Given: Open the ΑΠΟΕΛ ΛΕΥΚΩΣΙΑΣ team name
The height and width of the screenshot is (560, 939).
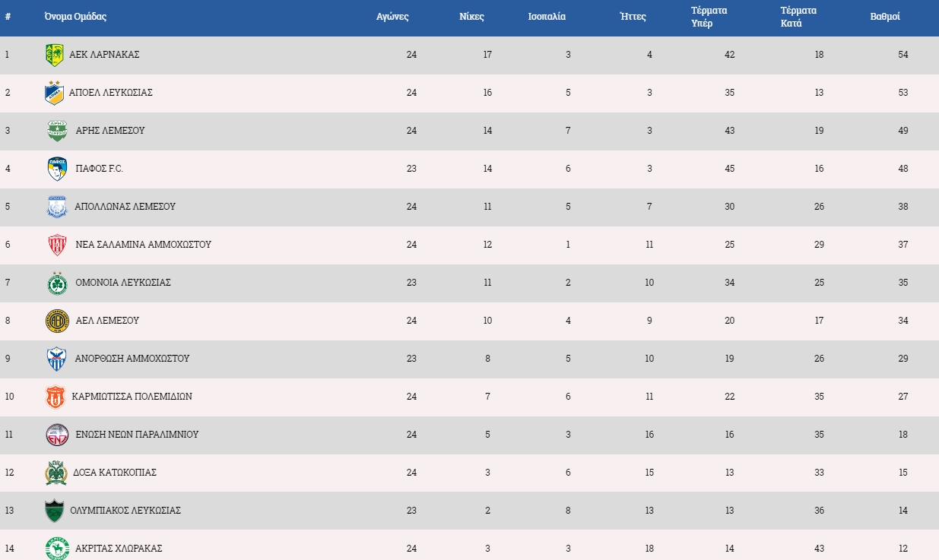Looking at the screenshot, I should 111,93.
